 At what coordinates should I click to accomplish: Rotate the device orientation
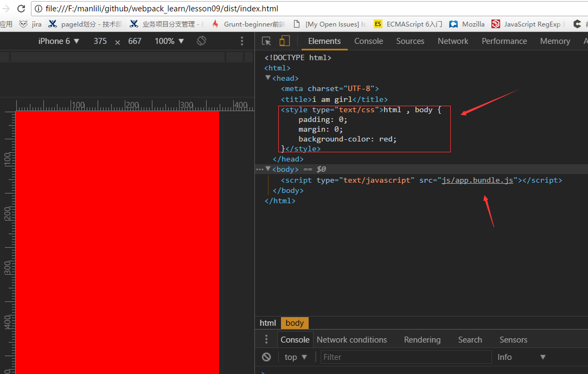coord(201,41)
